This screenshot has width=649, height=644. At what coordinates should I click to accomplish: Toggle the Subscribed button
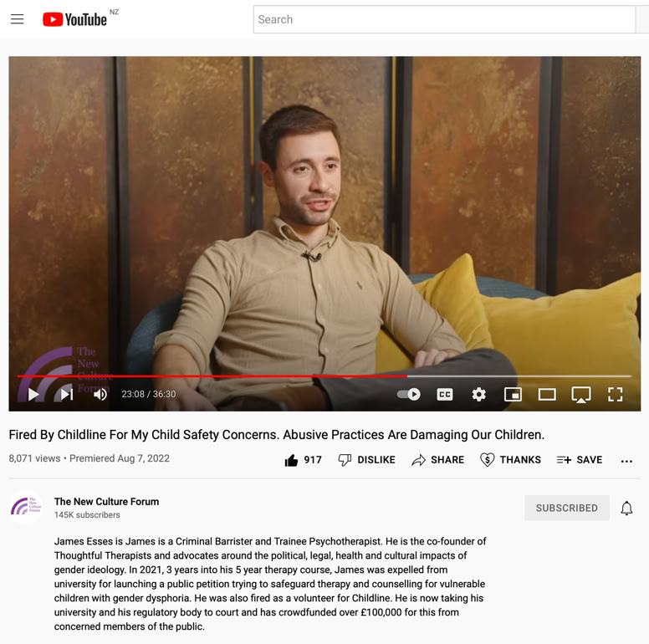pyautogui.click(x=567, y=508)
